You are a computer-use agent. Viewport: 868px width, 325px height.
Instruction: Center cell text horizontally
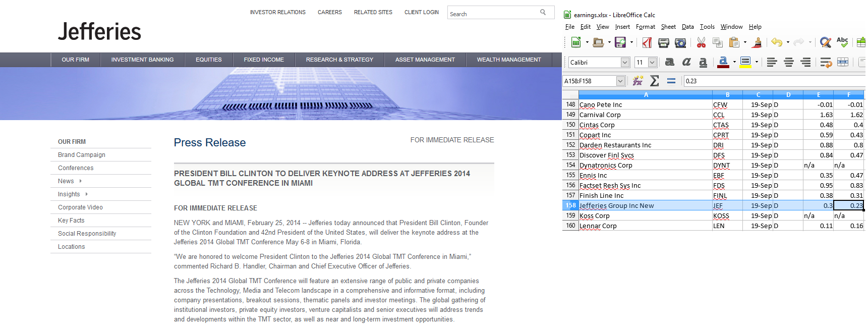(x=789, y=62)
